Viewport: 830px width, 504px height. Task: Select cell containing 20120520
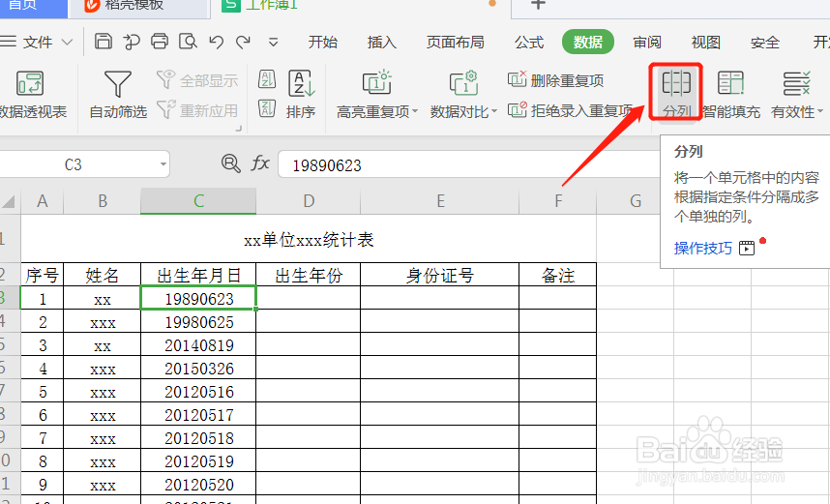tap(198, 485)
